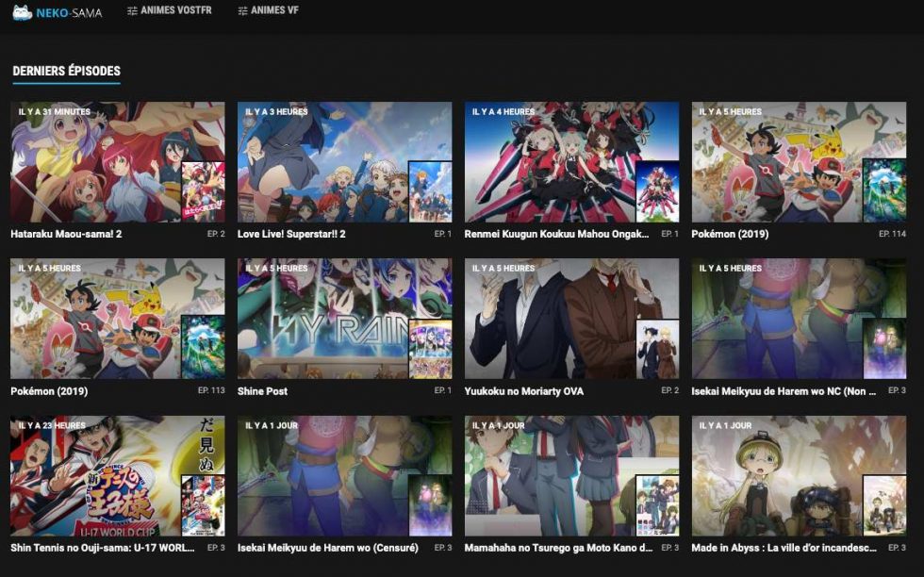Open Shin Tennis no Ouji-sama banner thumbnail
Viewport: 924px width, 577px height.
point(117,476)
